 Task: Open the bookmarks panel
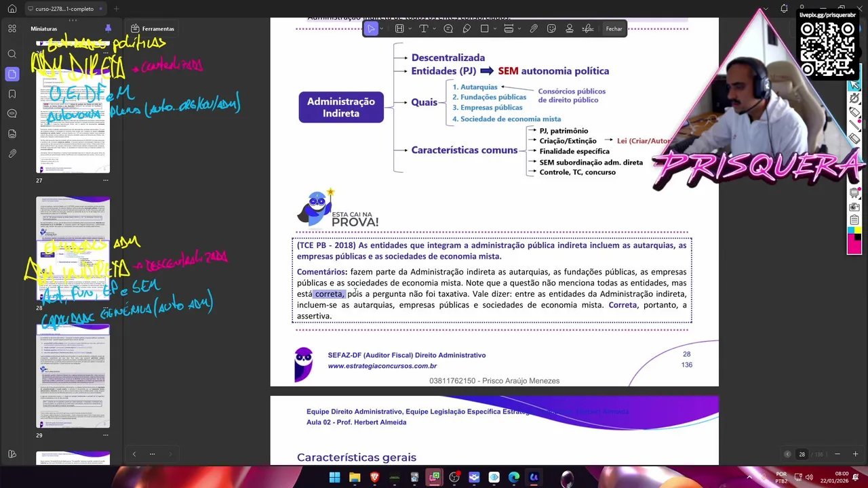pos(12,94)
